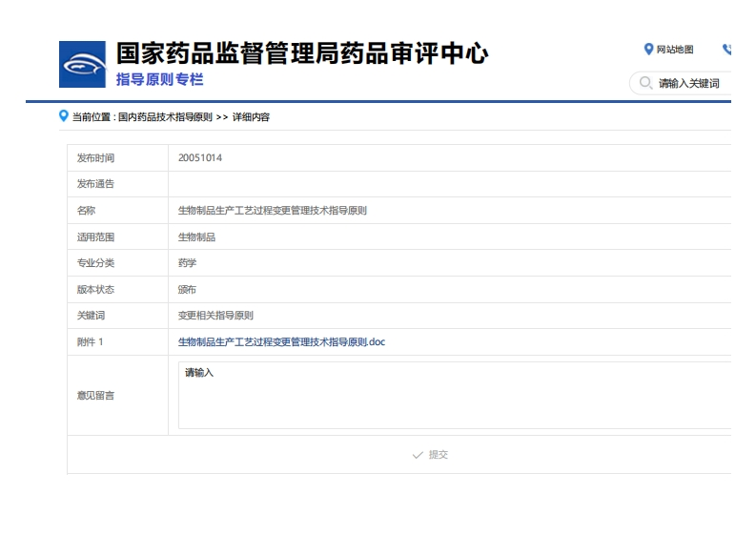Screen dimensions: 756x535
Task: Click the publish date value 20051014
Action: coord(199,158)
